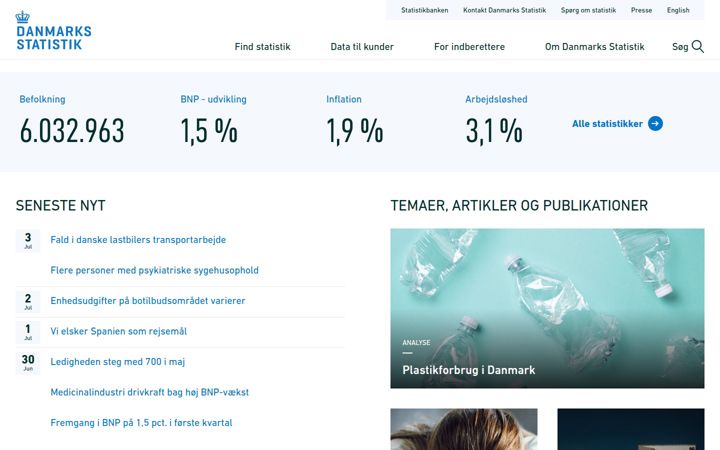
Task: Click the 3 Jul date badge
Action: tap(28, 241)
